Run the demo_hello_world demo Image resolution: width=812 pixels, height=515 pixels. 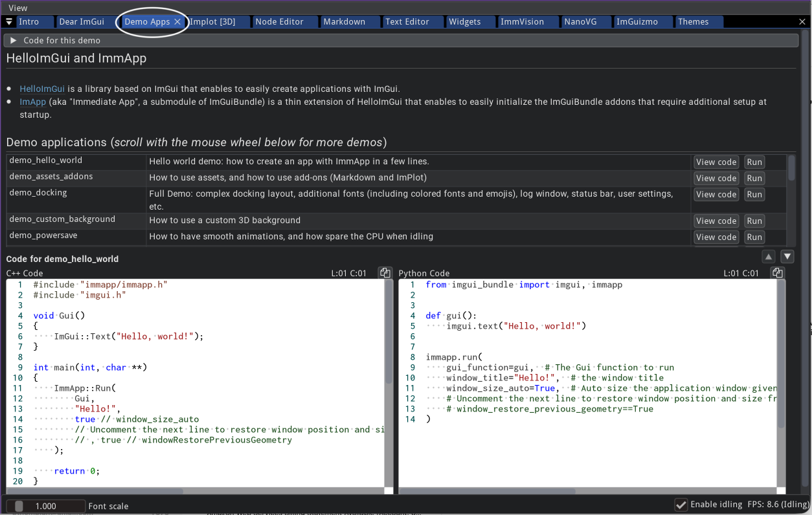(x=754, y=162)
